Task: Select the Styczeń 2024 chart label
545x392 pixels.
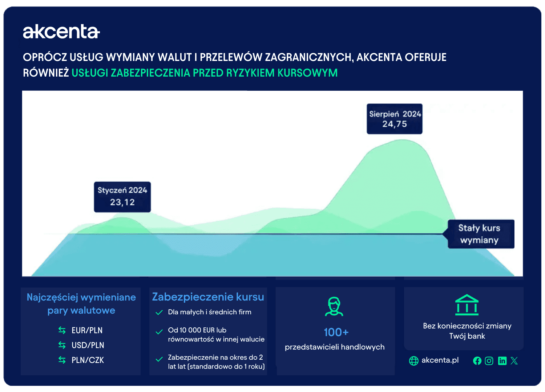Action: click(122, 197)
